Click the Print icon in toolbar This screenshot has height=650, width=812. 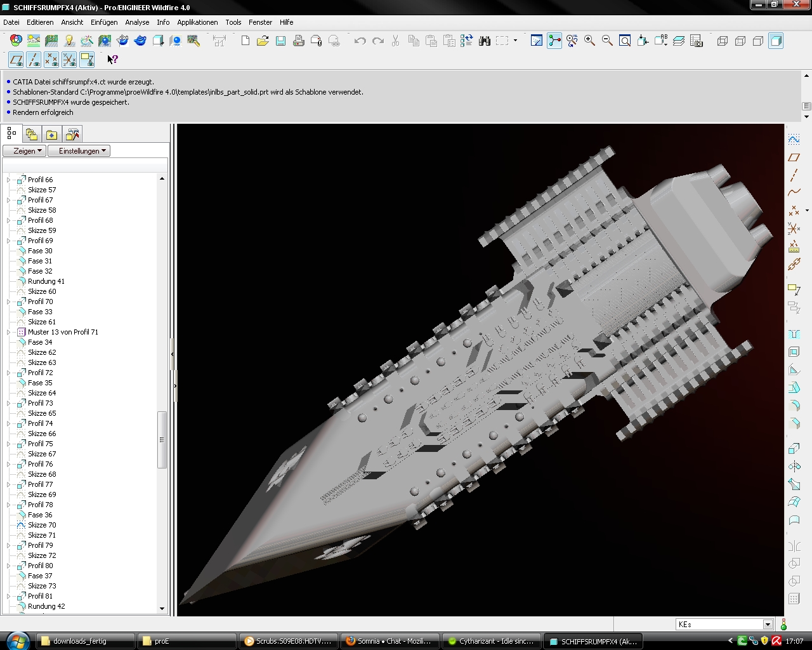pyautogui.click(x=298, y=41)
